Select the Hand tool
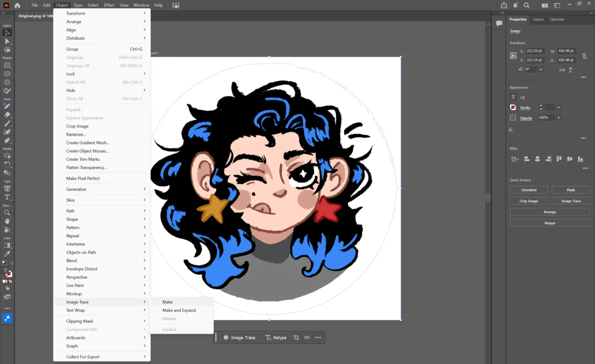The width and height of the screenshot is (595, 364). point(7,221)
